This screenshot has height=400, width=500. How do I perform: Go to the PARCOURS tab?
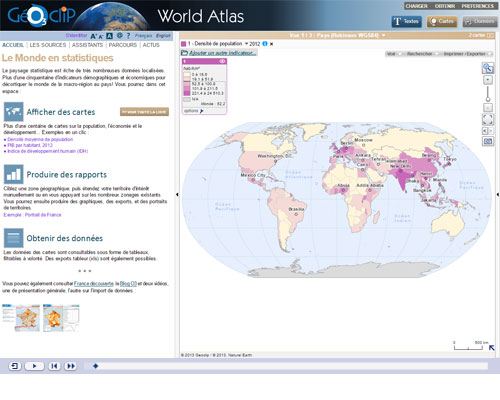pos(123,45)
